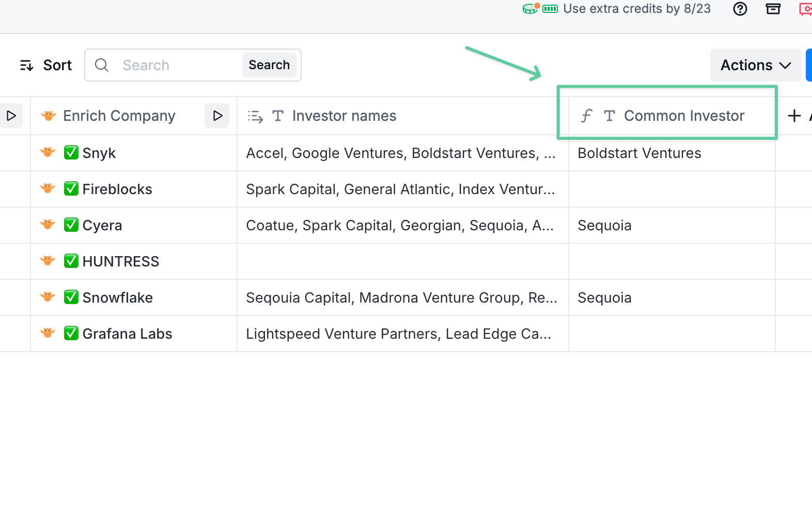Click the green checkmark next to HUNTRESS
This screenshot has height=505, width=812.
71,261
